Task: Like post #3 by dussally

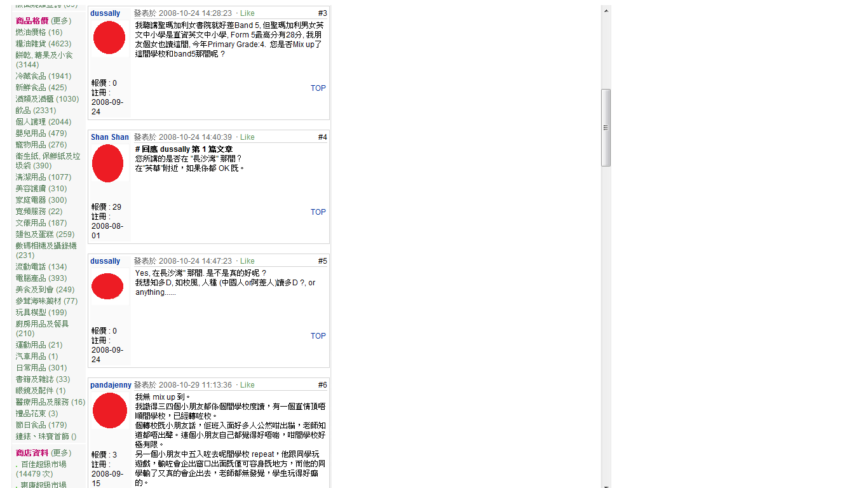Action: tap(247, 13)
